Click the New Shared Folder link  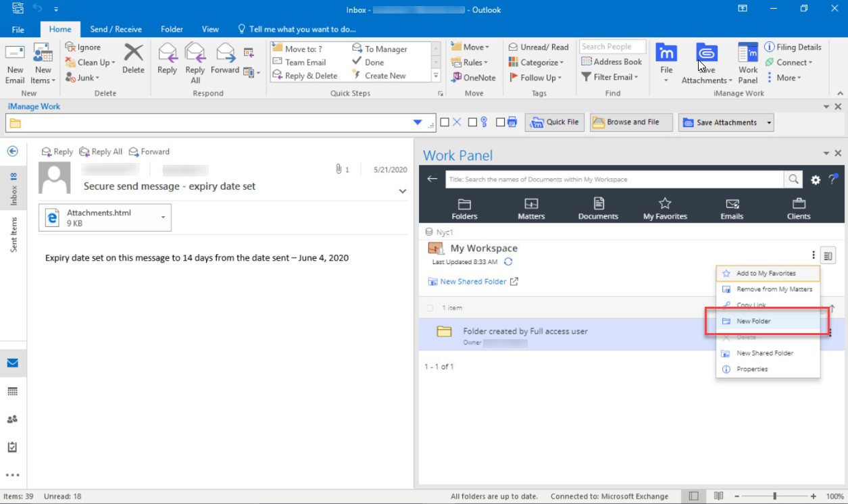tap(473, 282)
